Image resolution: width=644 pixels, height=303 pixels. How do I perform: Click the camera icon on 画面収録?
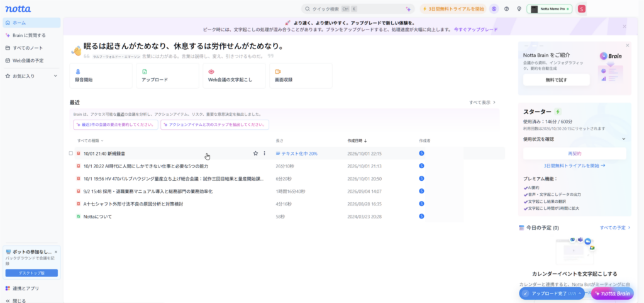click(277, 72)
